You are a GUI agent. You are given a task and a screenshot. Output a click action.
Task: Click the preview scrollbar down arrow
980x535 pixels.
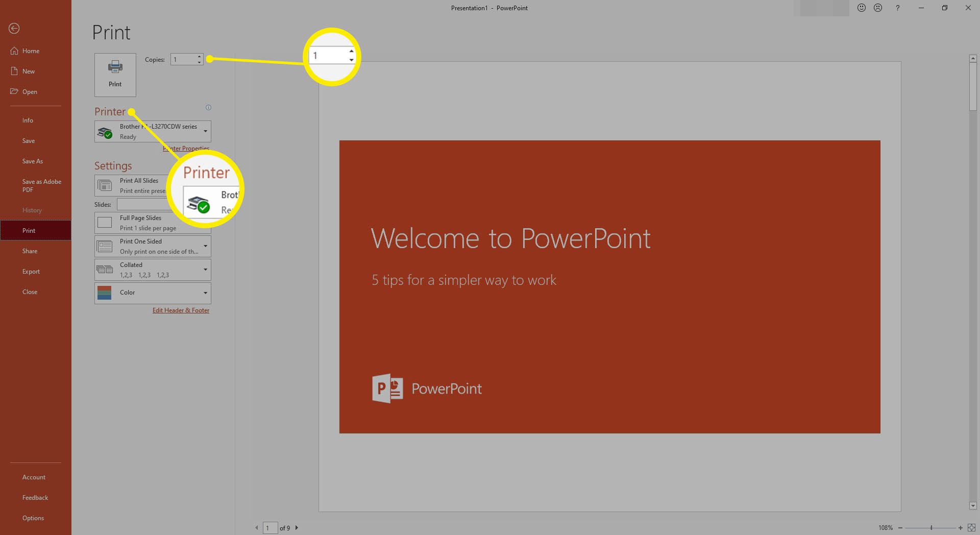point(973,506)
